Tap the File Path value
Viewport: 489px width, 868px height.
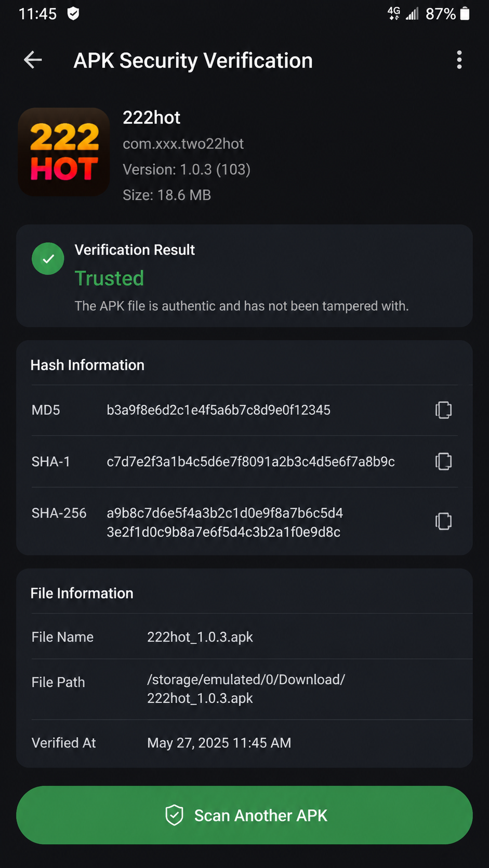[246, 689]
